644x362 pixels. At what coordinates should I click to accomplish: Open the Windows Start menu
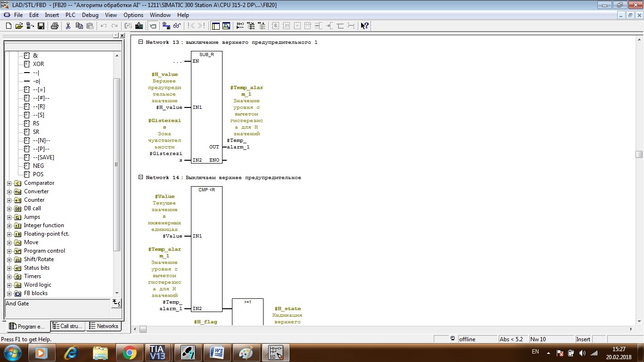tap(12, 353)
